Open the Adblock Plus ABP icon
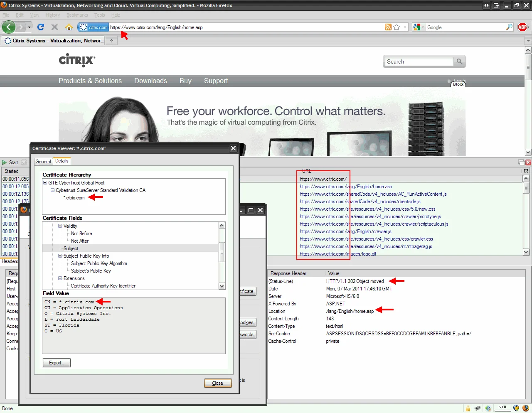 (x=522, y=27)
